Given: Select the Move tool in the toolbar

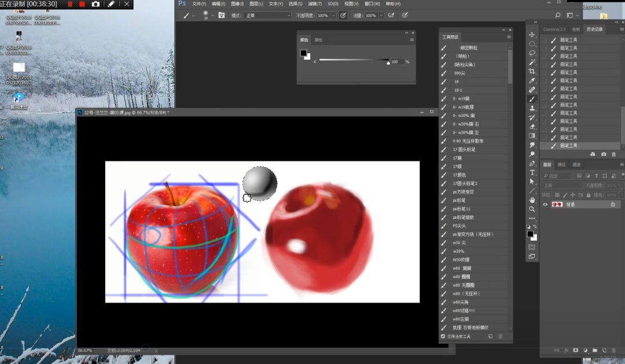Looking at the screenshot, I should click(x=532, y=35).
